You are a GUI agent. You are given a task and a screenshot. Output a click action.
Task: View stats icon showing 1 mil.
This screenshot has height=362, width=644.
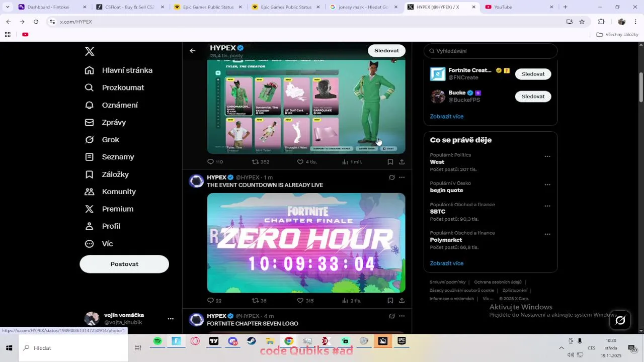[x=345, y=162]
